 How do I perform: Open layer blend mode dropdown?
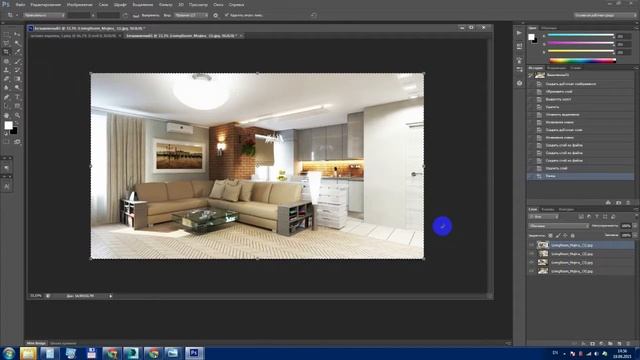(x=559, y=226)
